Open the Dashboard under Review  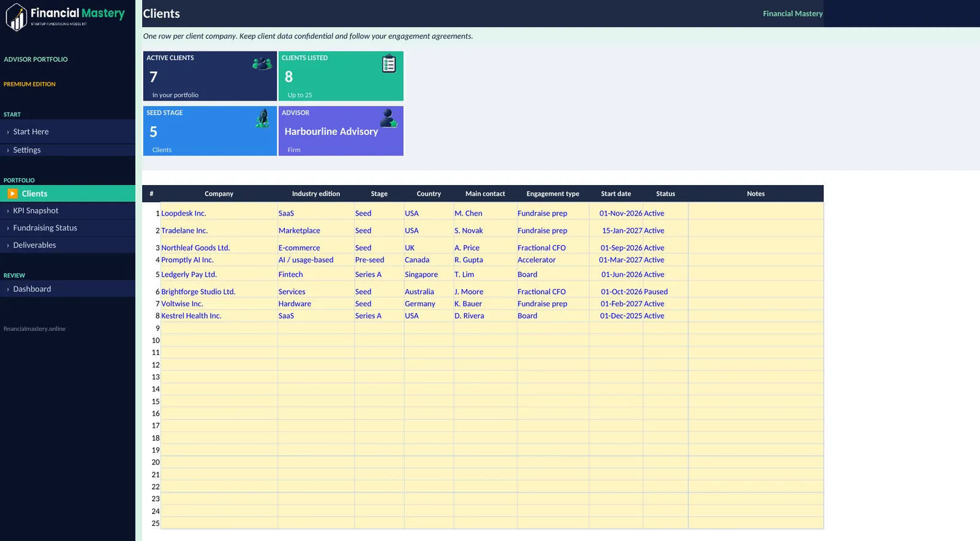[67, 289]
